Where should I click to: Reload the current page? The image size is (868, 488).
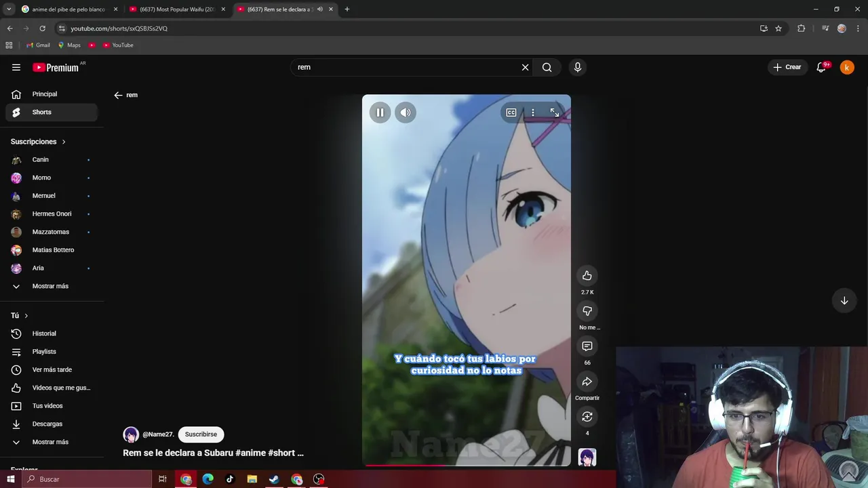[x=42, y=28]
